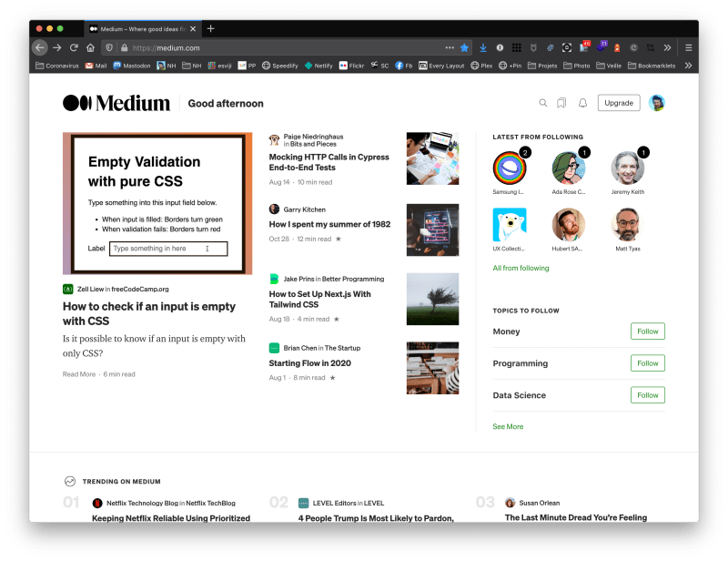This screenshot has width=728, height=561.
Task: Expand hidden bookmarks chevron in bookmarks bar
Action: click(x=688, y=66)
